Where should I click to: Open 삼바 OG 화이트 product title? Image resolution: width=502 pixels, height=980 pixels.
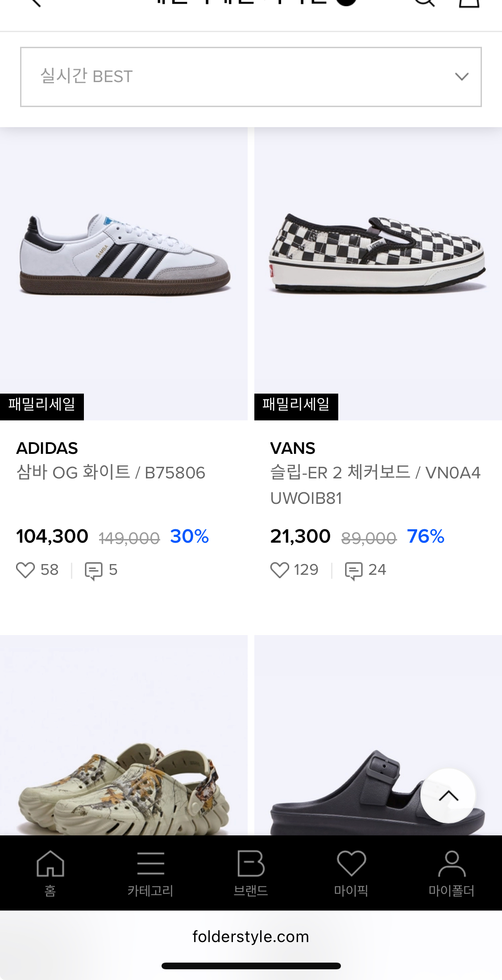coord(111,473)
